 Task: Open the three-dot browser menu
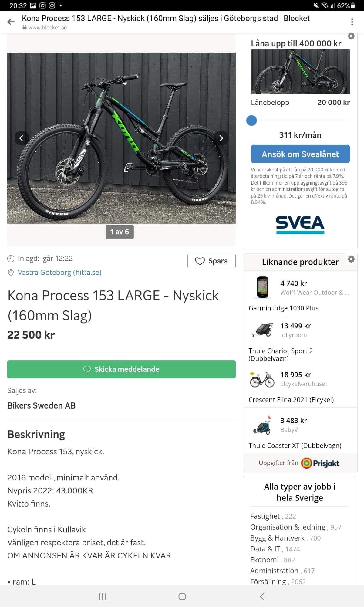(x=352, y=22)
